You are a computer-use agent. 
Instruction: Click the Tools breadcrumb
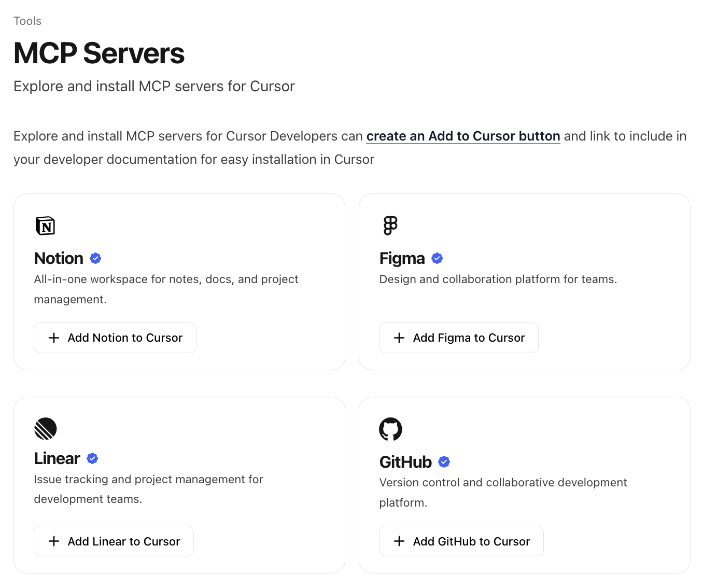27,21
